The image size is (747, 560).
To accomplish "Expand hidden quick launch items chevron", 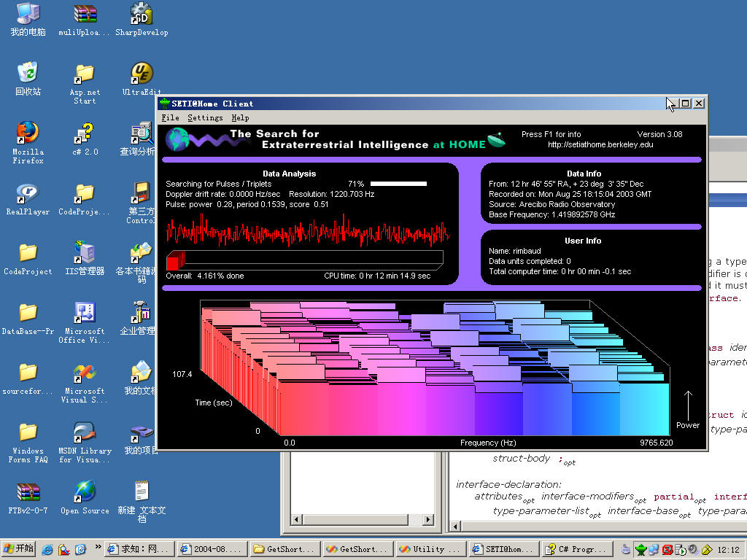I will point(98,547).
